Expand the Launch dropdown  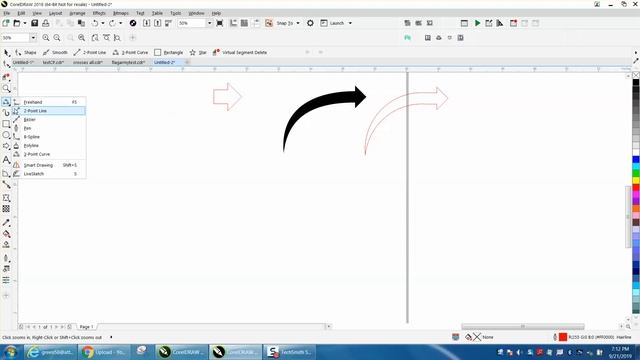(350, 23)
